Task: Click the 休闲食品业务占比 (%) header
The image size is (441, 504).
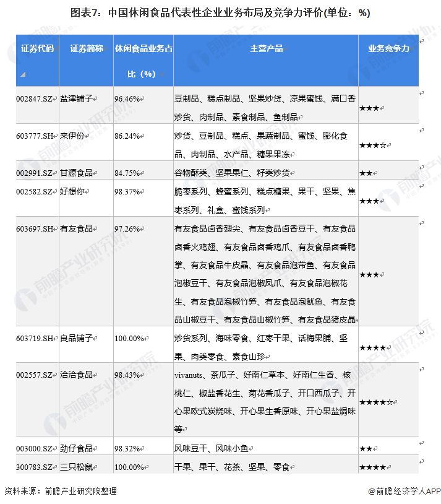Action: point(143,61)
